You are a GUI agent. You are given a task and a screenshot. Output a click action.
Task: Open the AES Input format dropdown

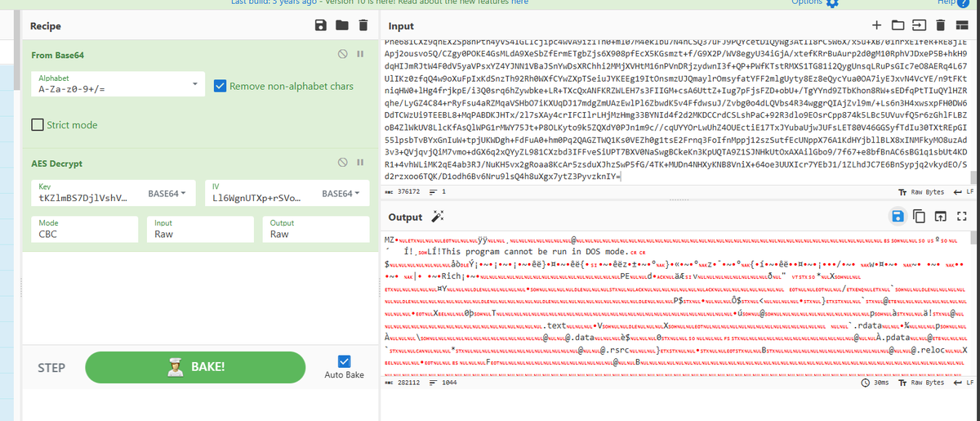point(201,228)
